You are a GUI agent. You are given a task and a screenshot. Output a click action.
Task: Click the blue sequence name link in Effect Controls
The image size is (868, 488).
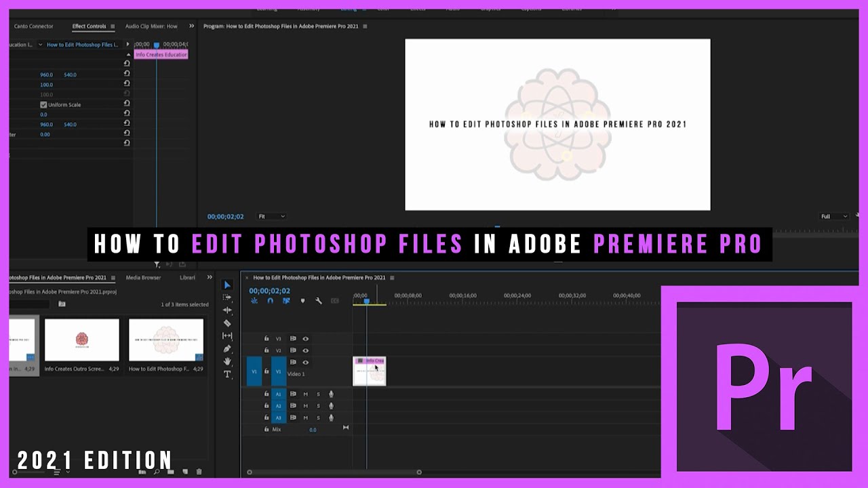click(x=81, y=45)
